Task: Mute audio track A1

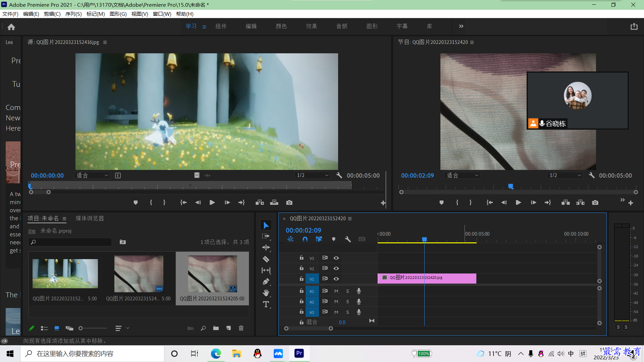Action: (336, 291)
